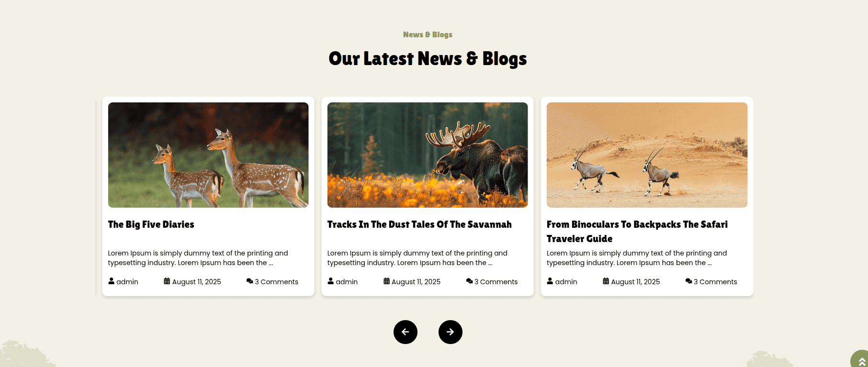Image resolution: width=868 pixels, height=367 pixels.
Task: Click the user icon in Big Five Diaries card
Action: [111, 281]
